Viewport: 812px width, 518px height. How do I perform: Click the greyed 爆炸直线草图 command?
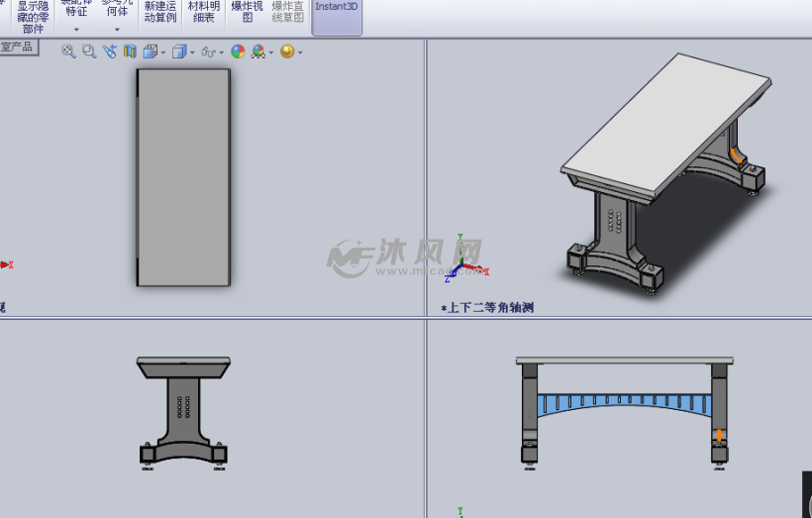pyautogui.click(x=288, y=13)
